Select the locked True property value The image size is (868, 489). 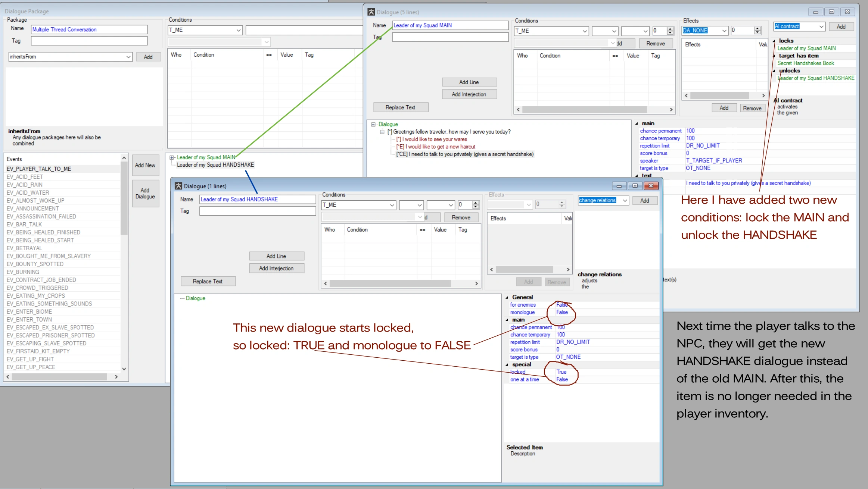[x=561, y=372]
